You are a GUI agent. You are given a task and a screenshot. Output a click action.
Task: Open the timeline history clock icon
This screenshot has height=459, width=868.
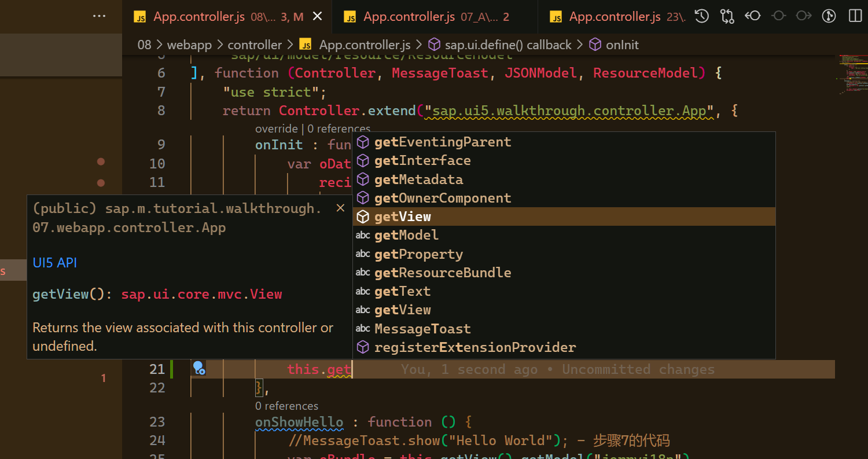(702, 16)
